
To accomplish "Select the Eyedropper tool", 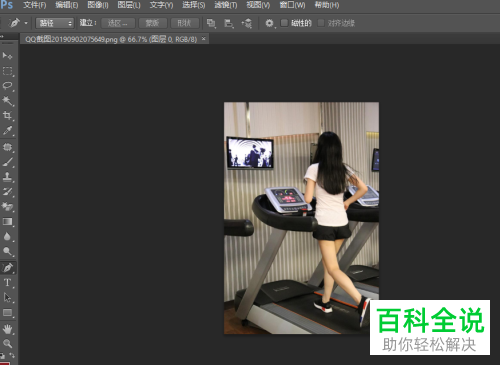I will click(x=7, y=130).
